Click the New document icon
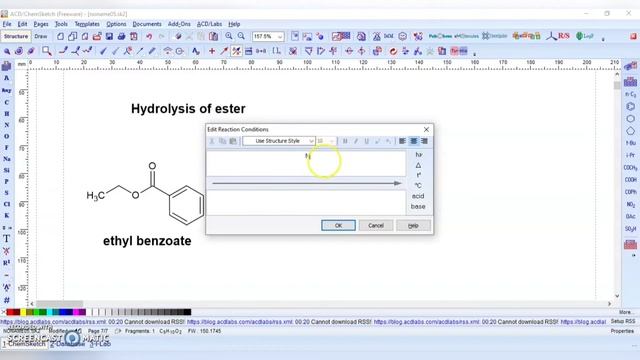Image resolution: width=640 pixels, height=360 pixels. click(x=60, y=36)
